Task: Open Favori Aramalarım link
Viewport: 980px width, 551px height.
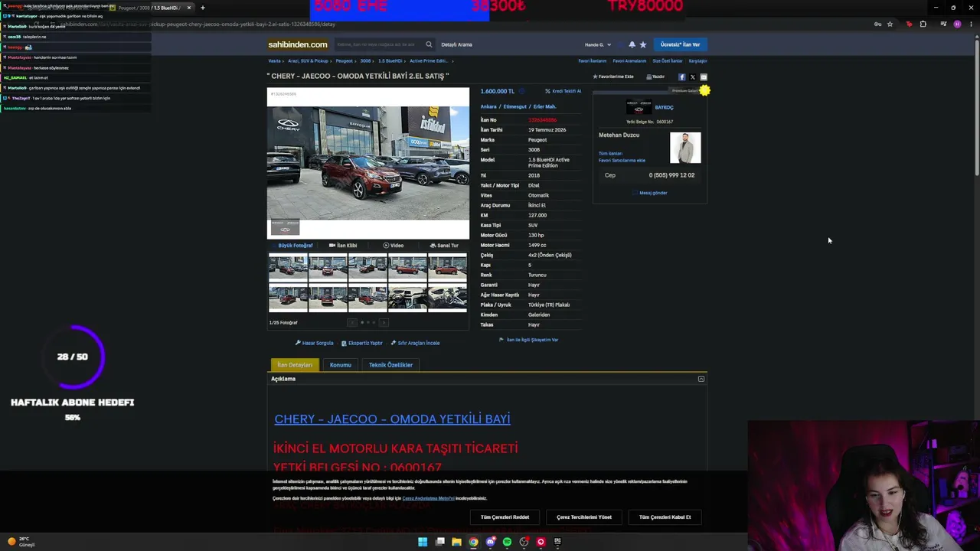Action: [x=629, y=61]
